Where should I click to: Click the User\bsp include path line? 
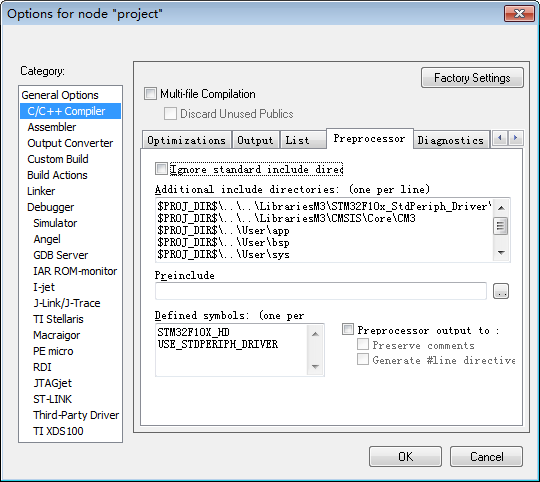(223, 242)
